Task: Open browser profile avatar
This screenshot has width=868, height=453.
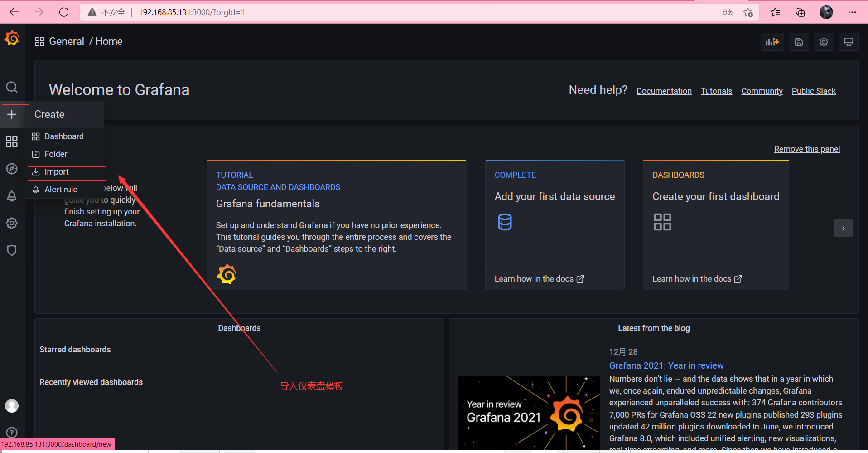Action: pos(826,12)
